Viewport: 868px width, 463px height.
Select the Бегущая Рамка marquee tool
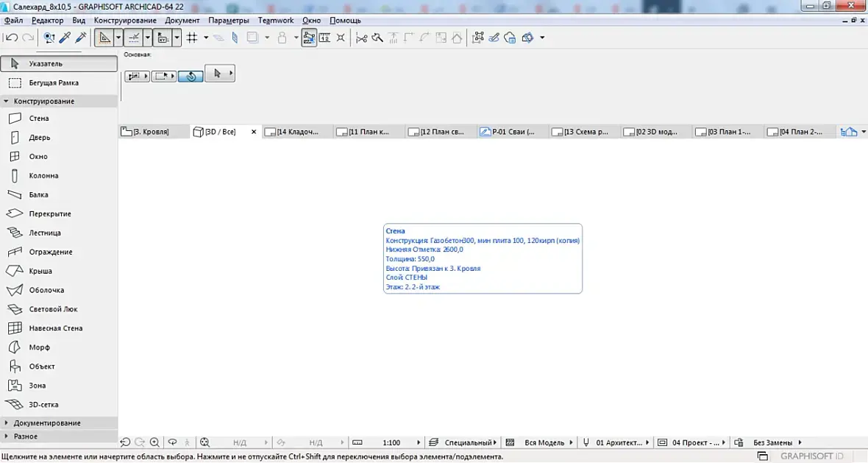(59, 82)
